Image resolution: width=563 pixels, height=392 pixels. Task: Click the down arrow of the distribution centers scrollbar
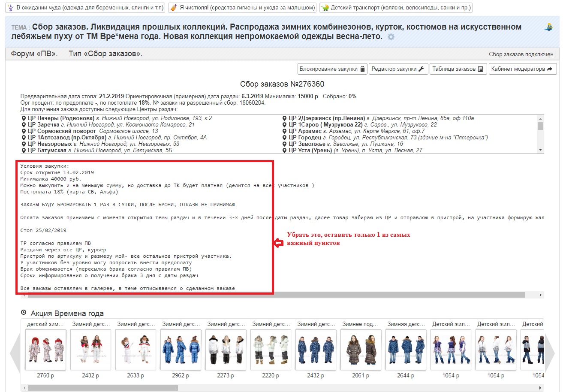(541, 150)
